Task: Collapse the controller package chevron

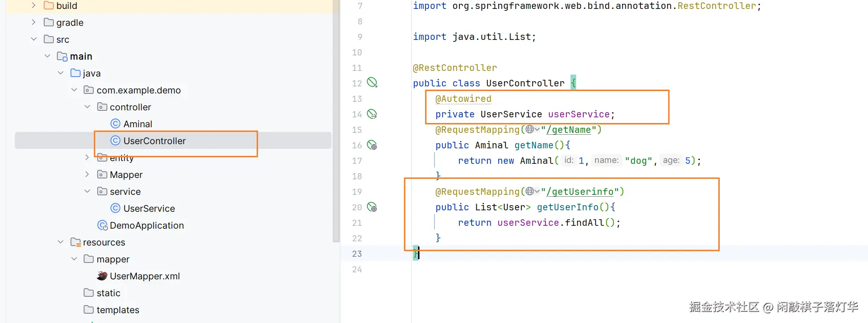Action: pos(87,107)
